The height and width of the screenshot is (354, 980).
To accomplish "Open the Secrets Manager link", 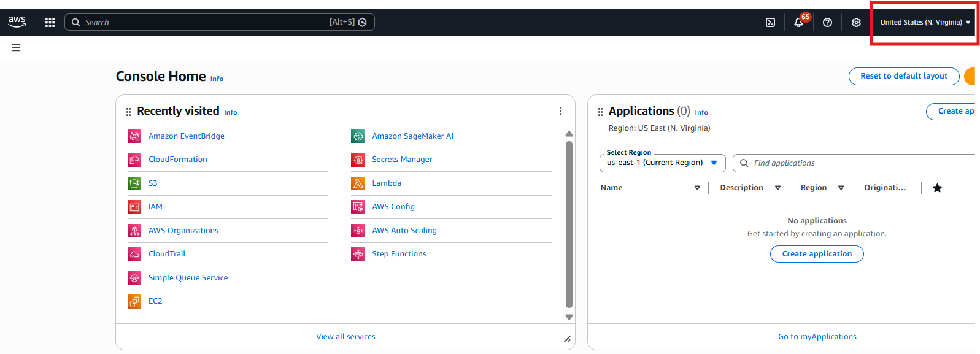I will click(x=402, y=160).
